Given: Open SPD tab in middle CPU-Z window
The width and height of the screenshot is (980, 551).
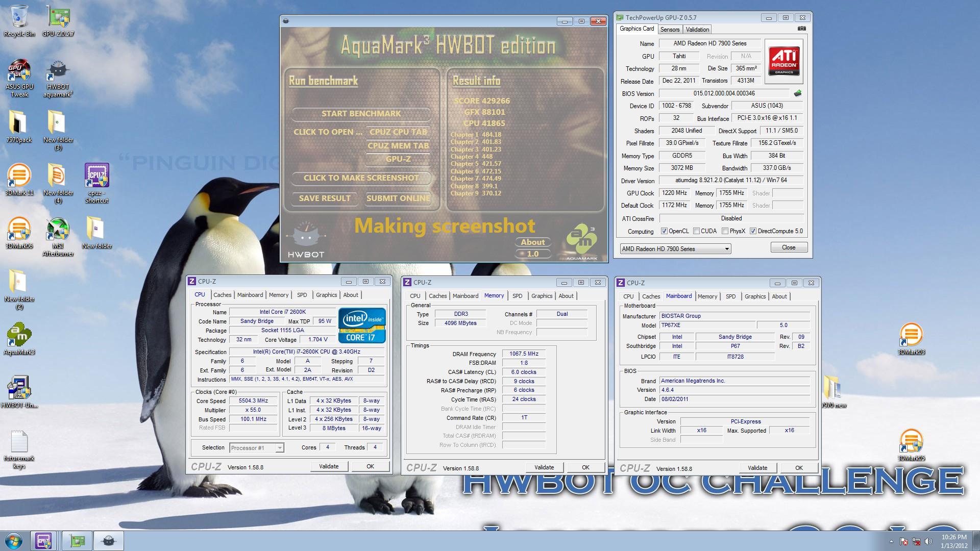Looking at the screenshot, I should (x=517, y=296).
